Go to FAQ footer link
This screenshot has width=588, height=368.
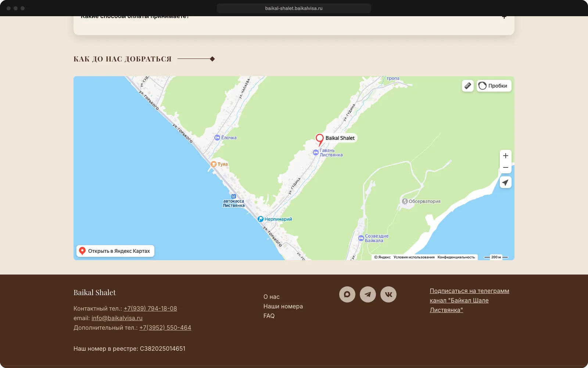(x=269, y=316)
